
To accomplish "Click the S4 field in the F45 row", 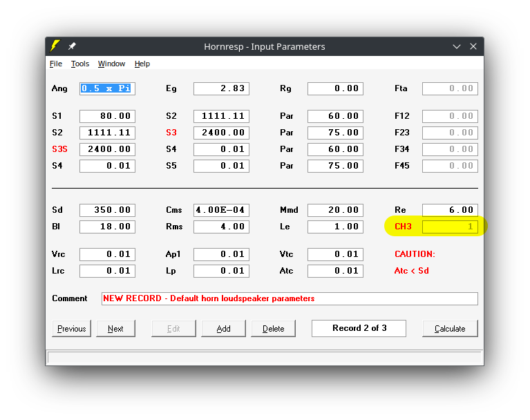I will (x=108, y=166).
